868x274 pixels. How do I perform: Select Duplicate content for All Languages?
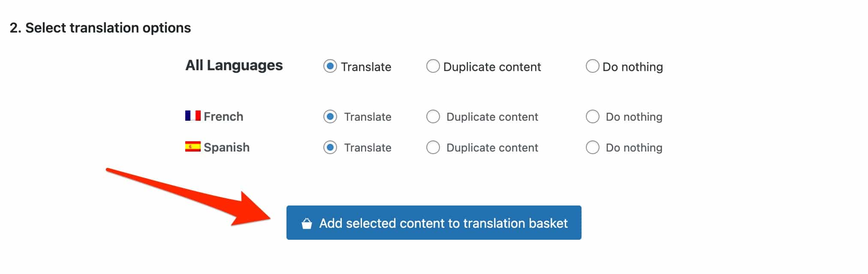tap(433, 66)
